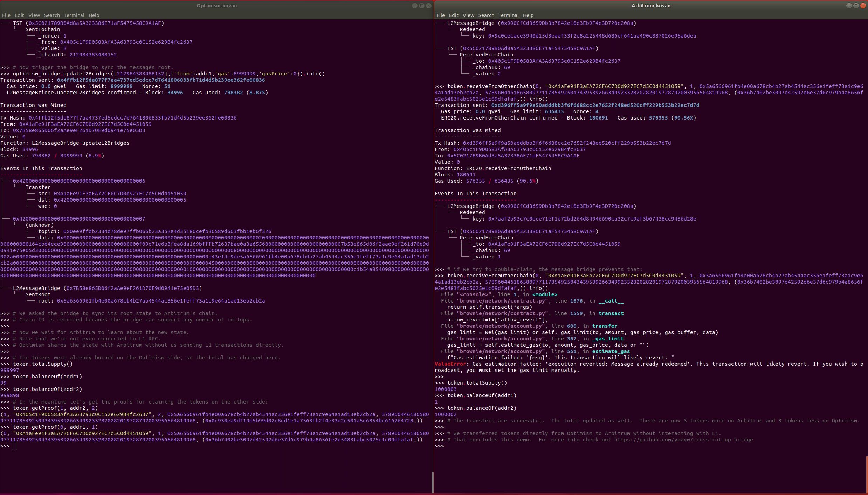Click the Optimism-kovan terminal scrollbar thumb
Viewport: 868px width, 495px height.
[433, 482]
